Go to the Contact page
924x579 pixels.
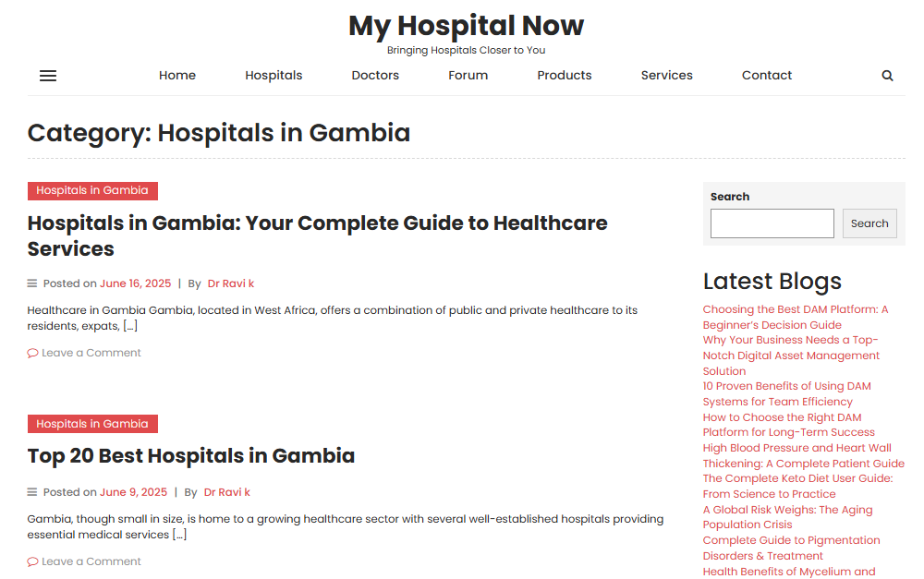click(x=767, y=76)
